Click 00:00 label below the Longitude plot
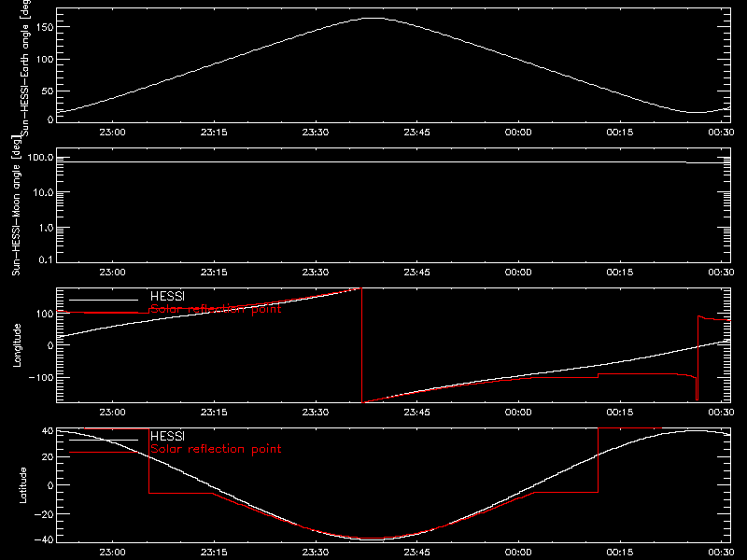Viewport: 747px width, 560px height. tap(518, 413)
